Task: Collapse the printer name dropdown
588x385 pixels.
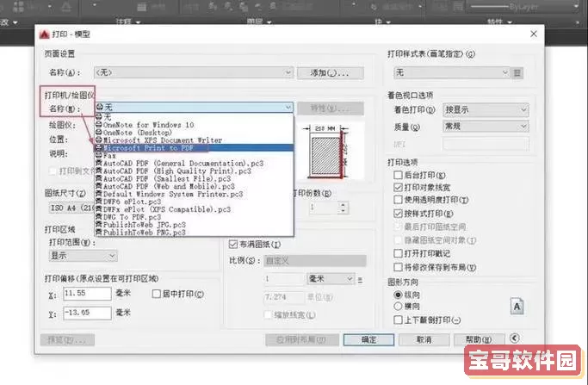Action: (x=288, y=108)
